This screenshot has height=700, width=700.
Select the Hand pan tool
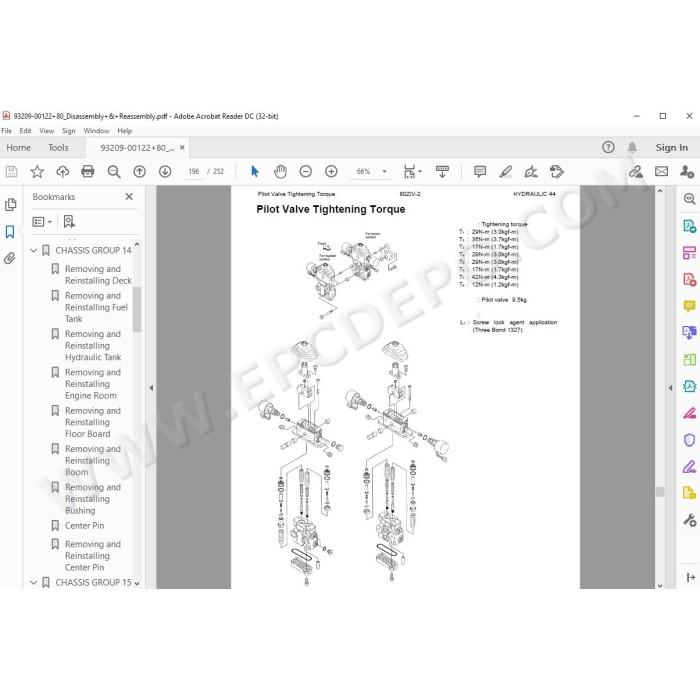coord(280,171)
